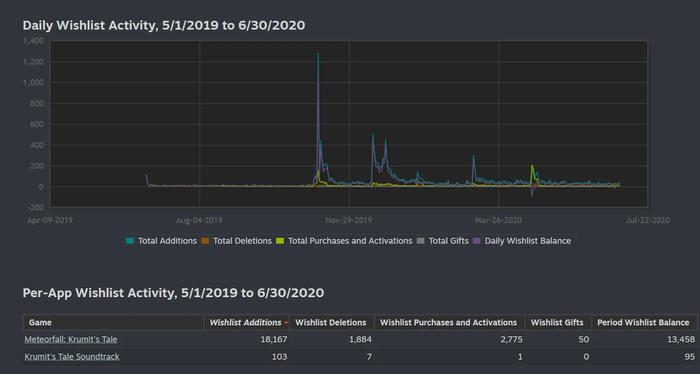Sort by Wishlist Purchases and Activations header
The width and height of the screenshot is (700, 374).
click(448, 322)
